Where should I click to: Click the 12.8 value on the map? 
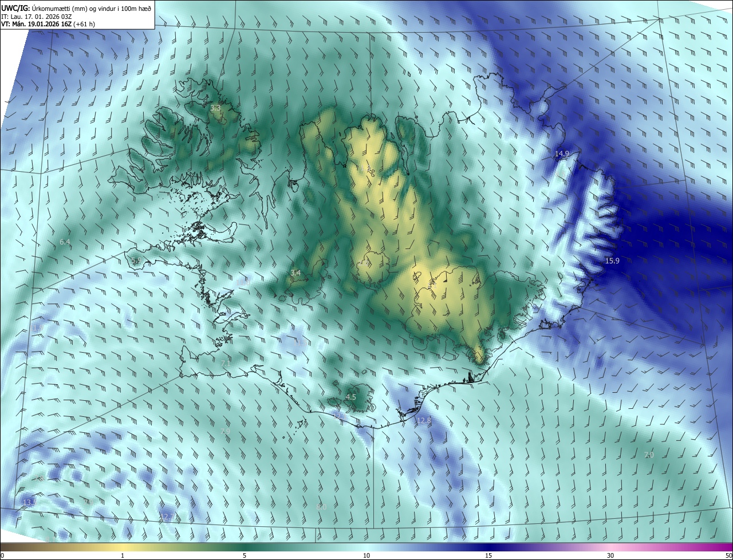[423, 421]
